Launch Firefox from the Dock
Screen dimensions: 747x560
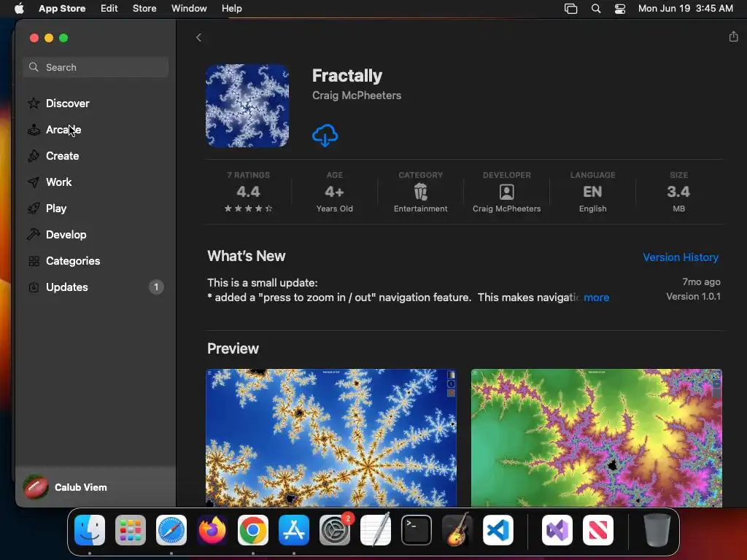[212, 530]
